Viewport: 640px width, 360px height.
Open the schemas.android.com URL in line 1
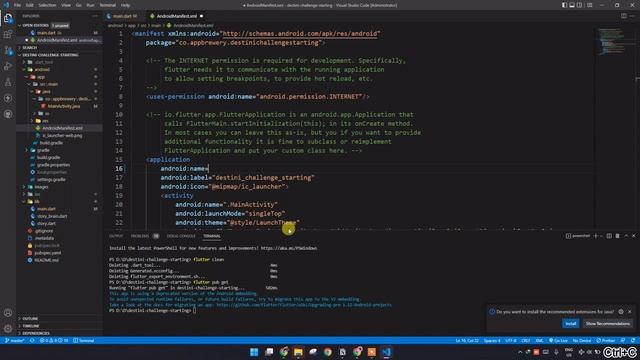[x=301, y=33]
